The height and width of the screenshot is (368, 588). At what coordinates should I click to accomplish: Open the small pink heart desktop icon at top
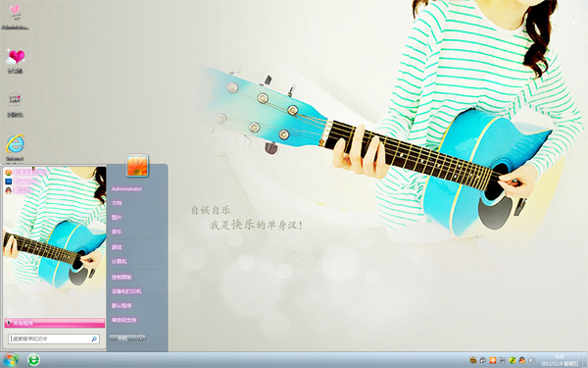15,17
